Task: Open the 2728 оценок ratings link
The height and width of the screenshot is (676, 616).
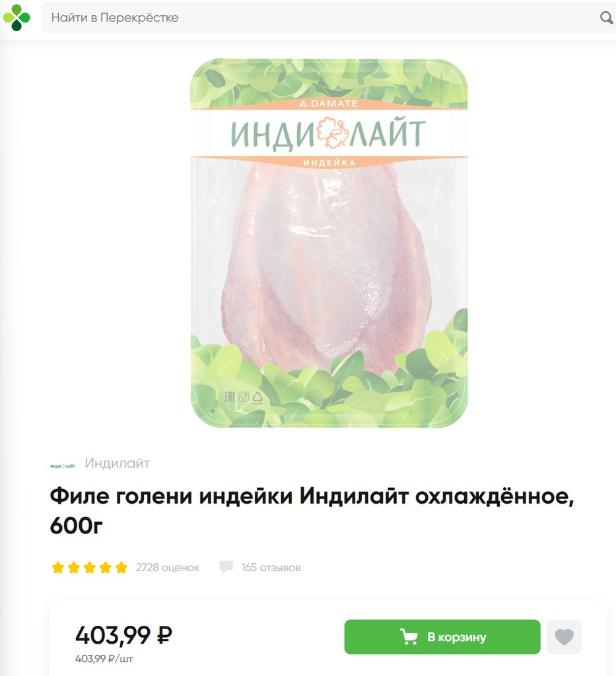Action: coord(168,567)
